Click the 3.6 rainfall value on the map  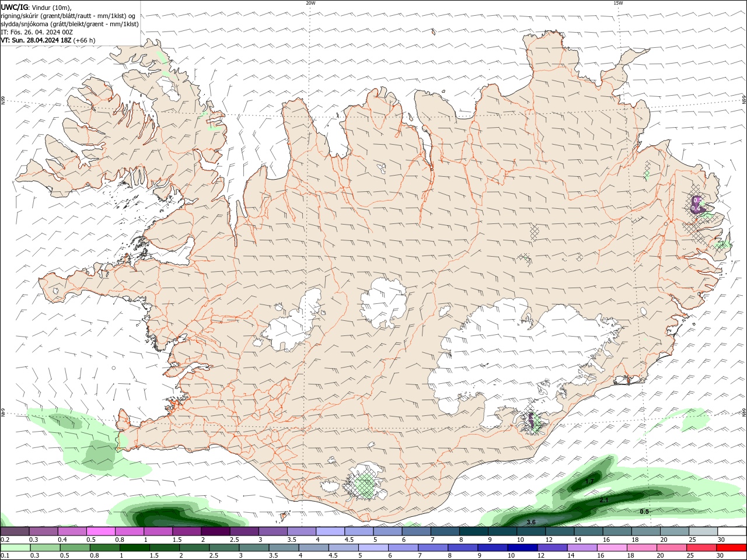click(531, 522)
